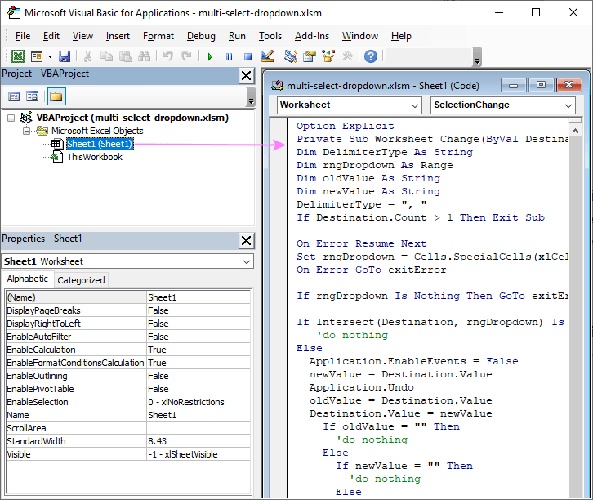
Task: Stop execution with the Reset square icon
Action: [x=248, y=57]
